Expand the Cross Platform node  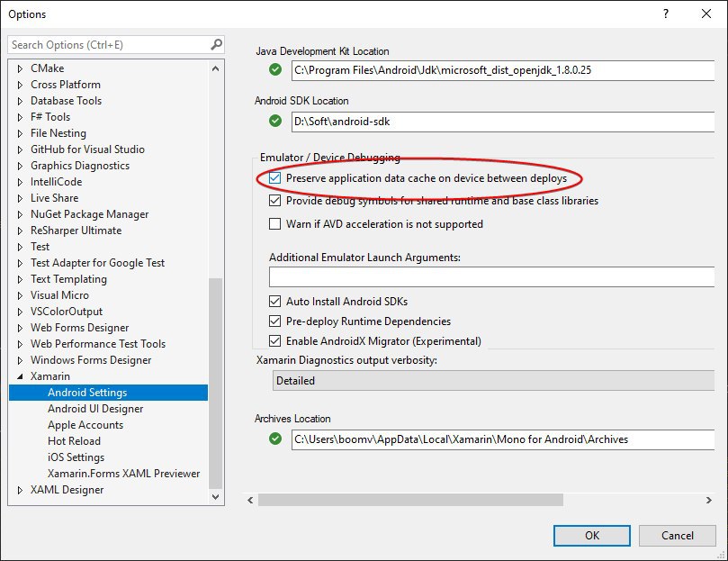pos(20,85)
